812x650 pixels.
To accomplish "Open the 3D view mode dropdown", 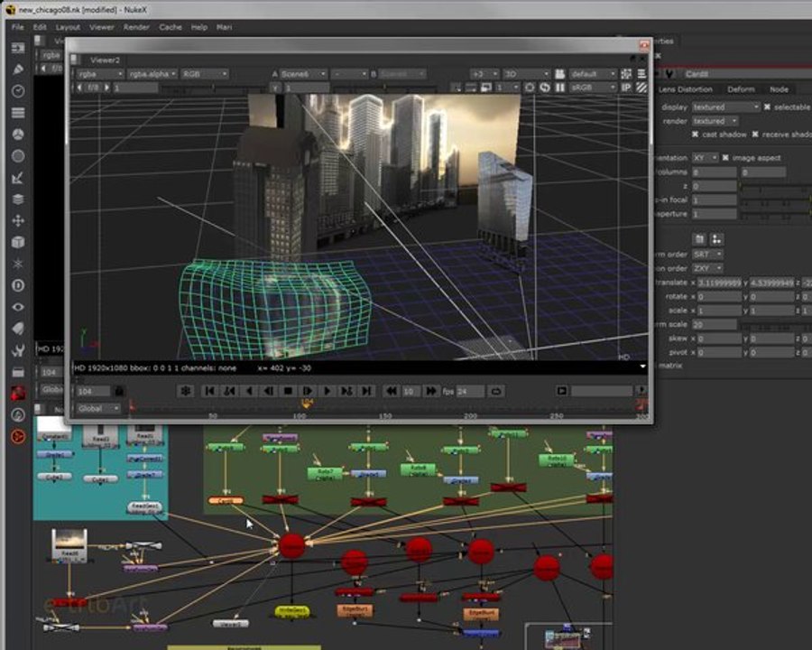I will 526,74.
